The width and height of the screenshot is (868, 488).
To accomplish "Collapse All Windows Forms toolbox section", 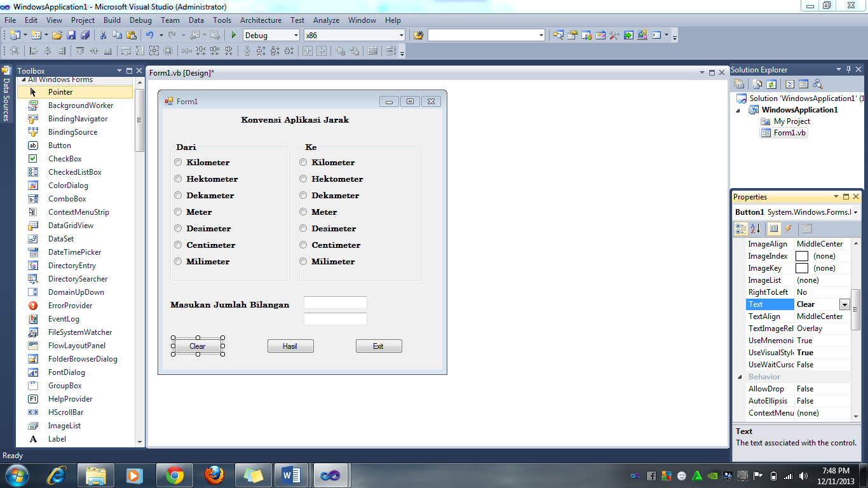I will pyautogui.click(x=24, y=79).
